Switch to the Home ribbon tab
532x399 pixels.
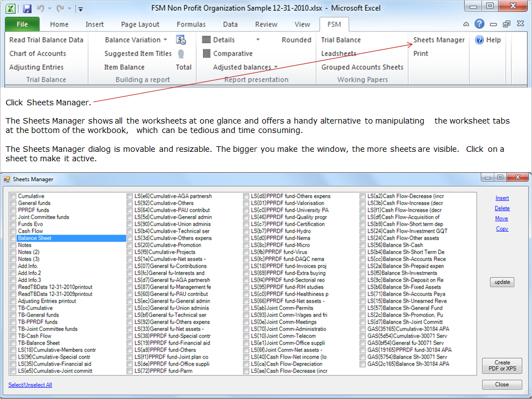pyautogui.click(x=59, y=24)
